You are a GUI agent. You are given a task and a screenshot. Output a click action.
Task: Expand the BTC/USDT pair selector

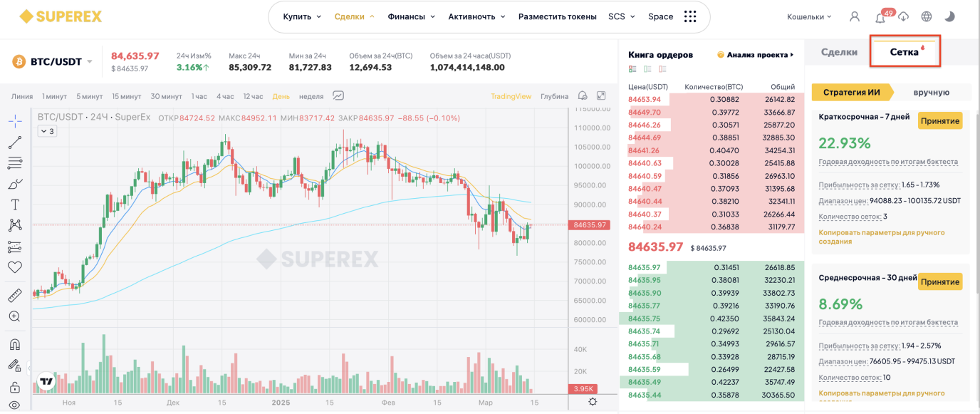pyautogui.click(x=90, y=61)
